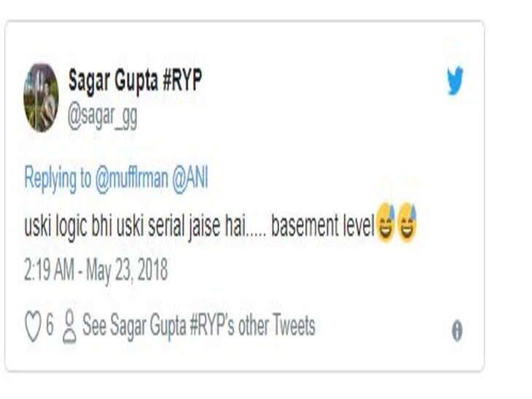Open the tweet info icon

(457, 331)
